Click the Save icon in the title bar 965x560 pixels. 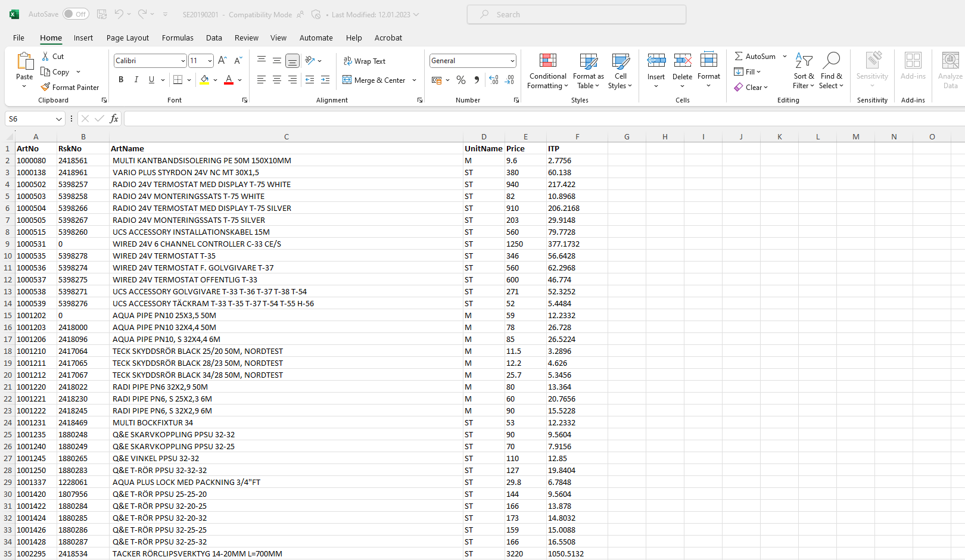(102, 14)
